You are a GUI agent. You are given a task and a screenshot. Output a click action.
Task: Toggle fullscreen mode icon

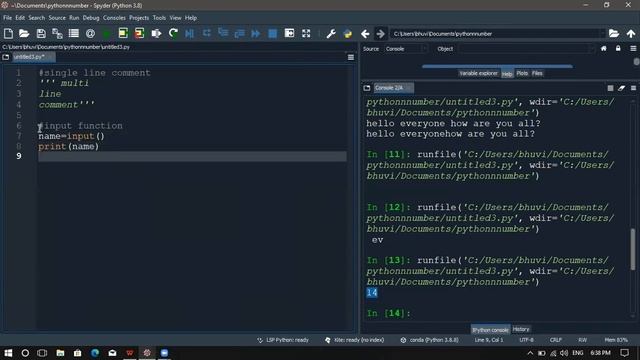(x=306, y=33)
